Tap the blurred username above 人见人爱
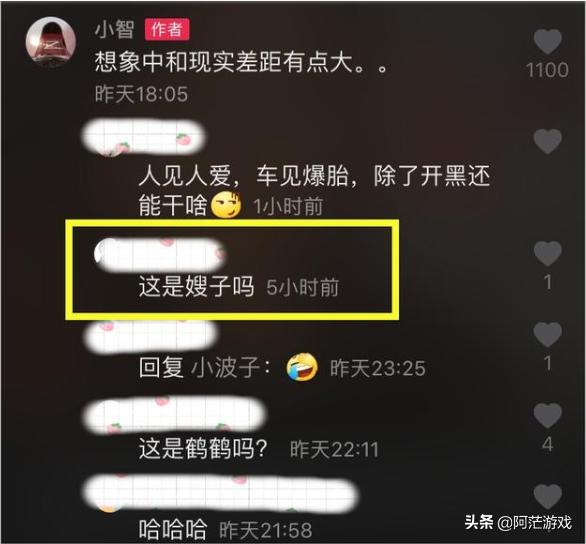Image resolution: width=586 pixels, height=544 pixels. pos(144,137)
